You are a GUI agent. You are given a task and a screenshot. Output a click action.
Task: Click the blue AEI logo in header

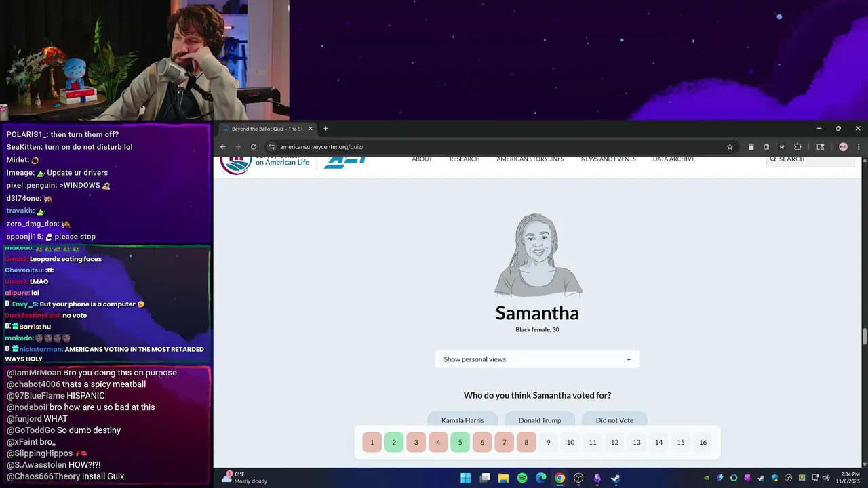[345, 161]
